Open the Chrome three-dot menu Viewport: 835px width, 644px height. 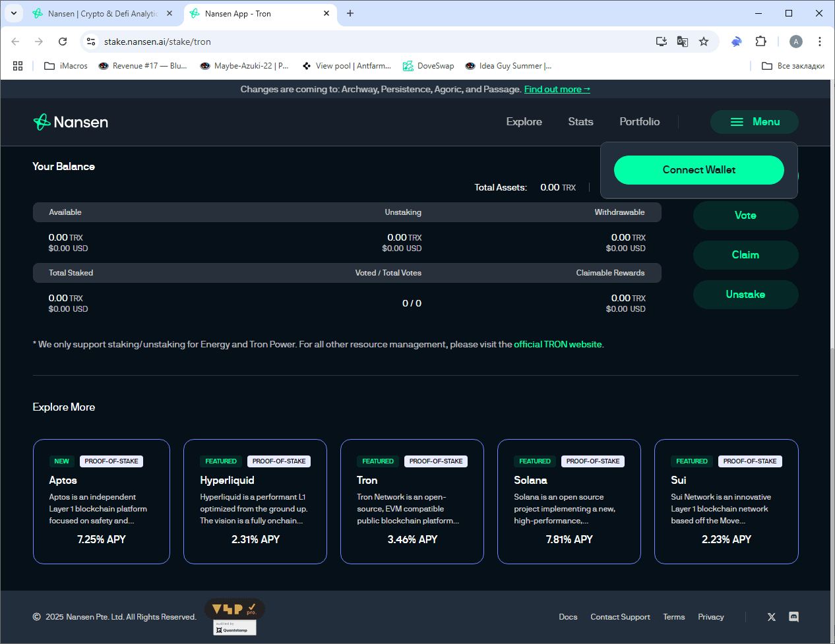click(820, 42)
